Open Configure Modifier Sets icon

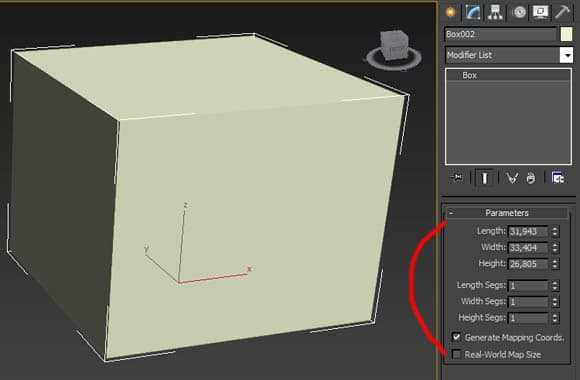(x=558, y=178)
